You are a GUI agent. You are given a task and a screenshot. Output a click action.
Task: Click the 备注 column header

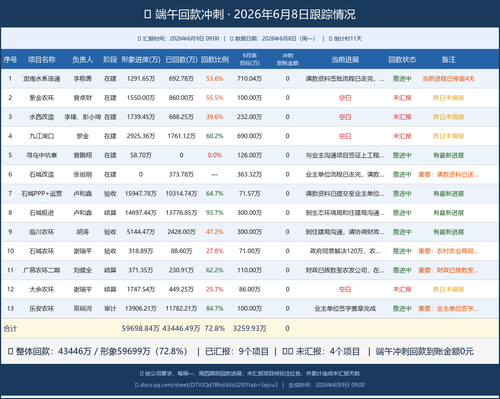pos(448,60)
